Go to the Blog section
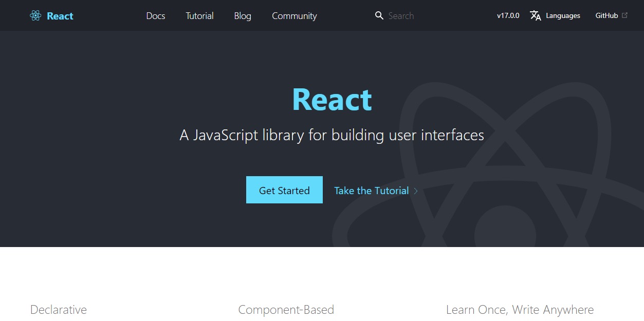 point(243,16)
